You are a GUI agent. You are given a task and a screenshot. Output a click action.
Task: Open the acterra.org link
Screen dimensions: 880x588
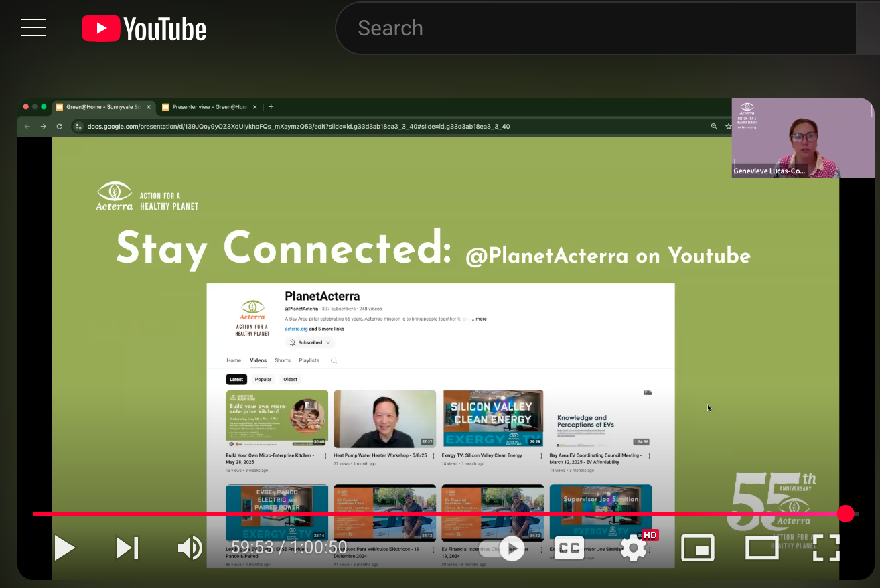[x=296, y=329]
